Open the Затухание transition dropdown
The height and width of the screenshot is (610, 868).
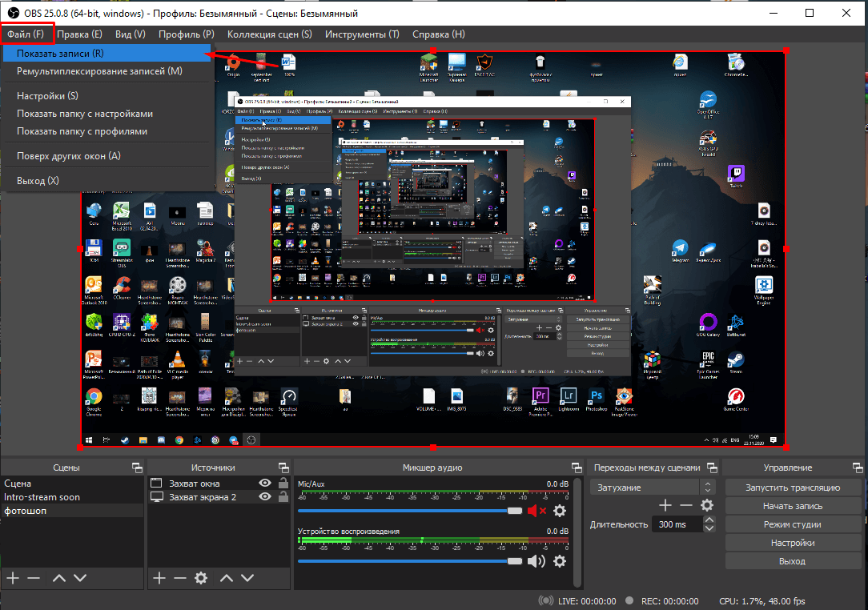coord(653,487)
